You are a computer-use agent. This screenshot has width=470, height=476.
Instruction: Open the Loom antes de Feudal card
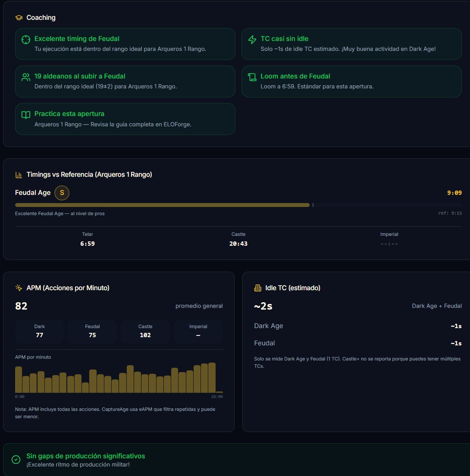click(351, 81)
